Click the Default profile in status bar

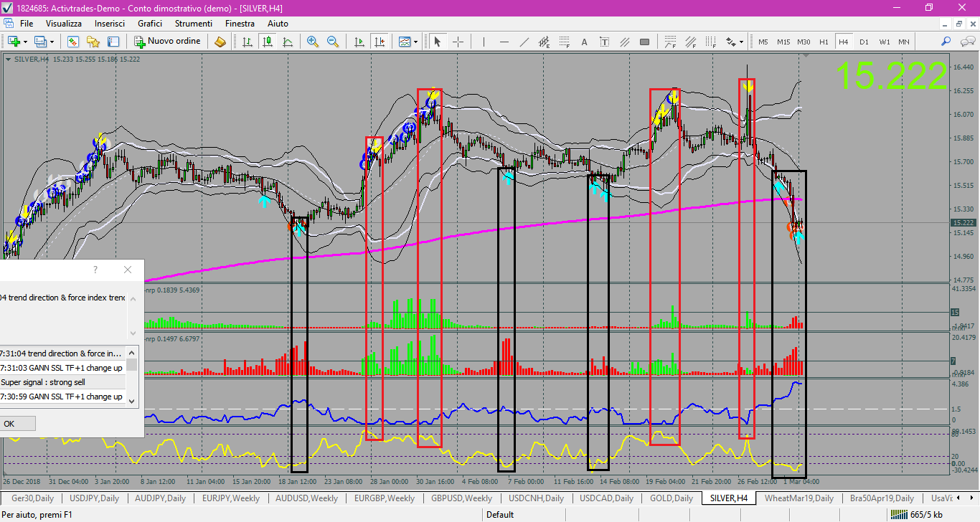tap(500, 514)
